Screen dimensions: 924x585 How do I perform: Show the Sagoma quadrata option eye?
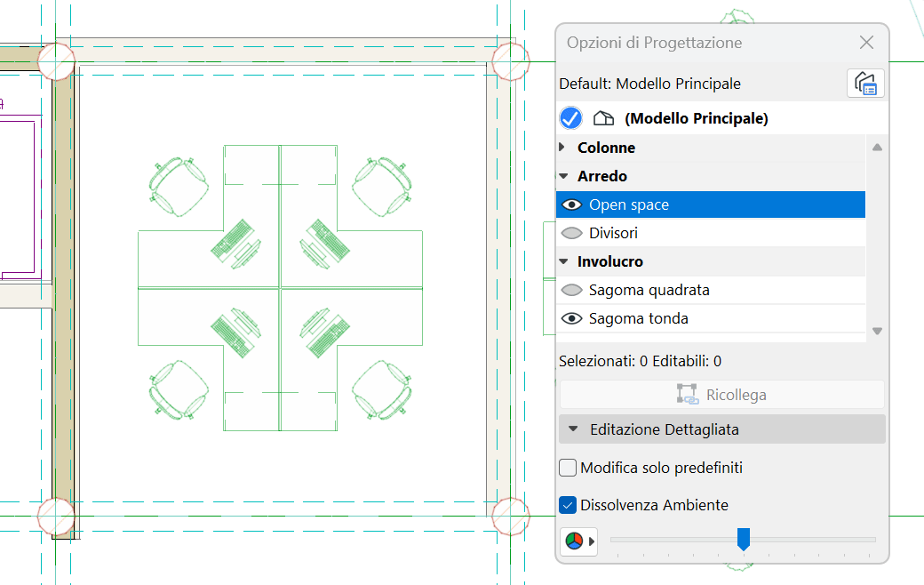click(x=571, y=290)
